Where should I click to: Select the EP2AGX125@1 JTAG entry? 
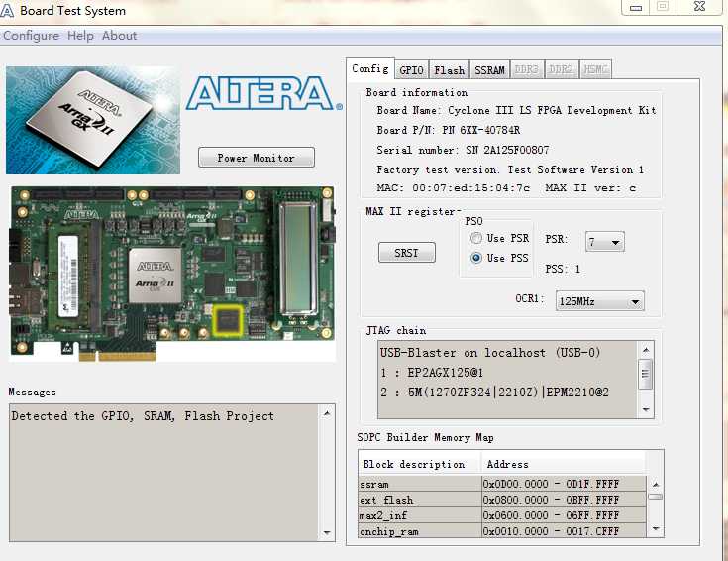(x=432, y=373)
